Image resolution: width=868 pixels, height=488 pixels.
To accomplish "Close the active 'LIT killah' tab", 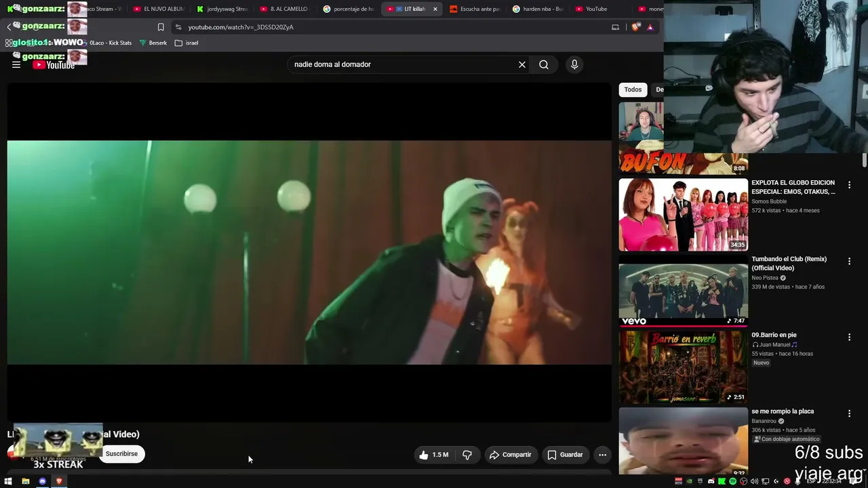I will pos(435,9).
